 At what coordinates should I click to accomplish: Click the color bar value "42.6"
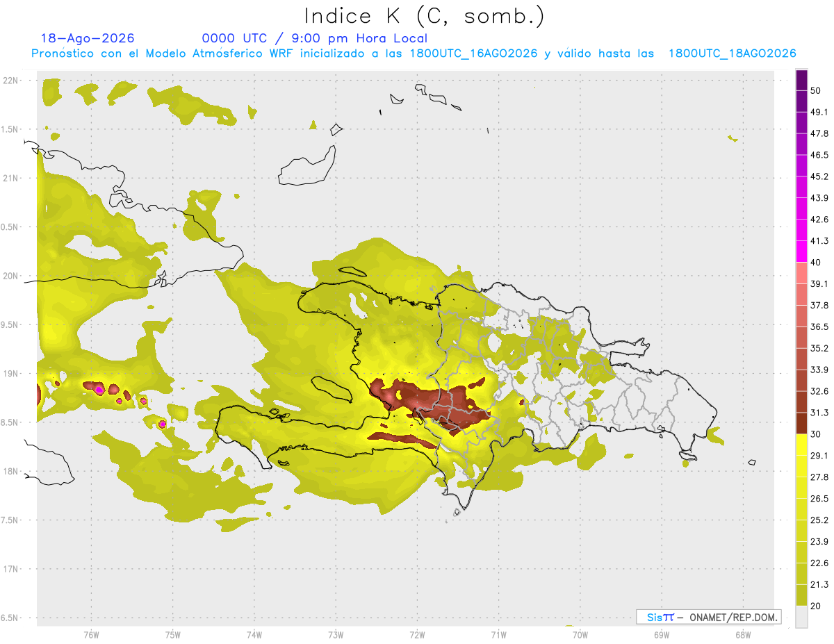(x=819, y=220)
